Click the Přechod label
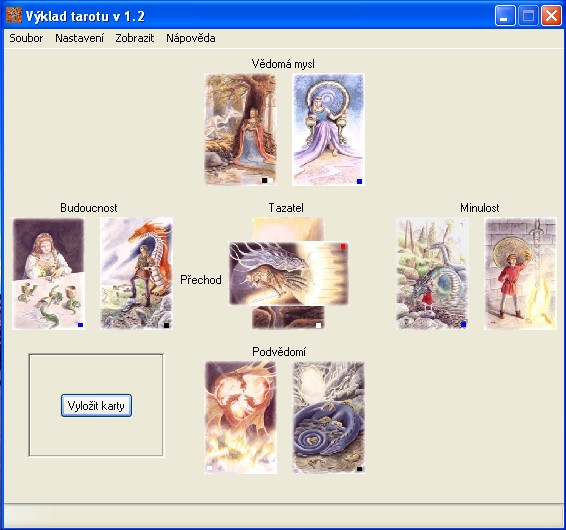The height and width of the screenshot is (530, 566). 201,280
